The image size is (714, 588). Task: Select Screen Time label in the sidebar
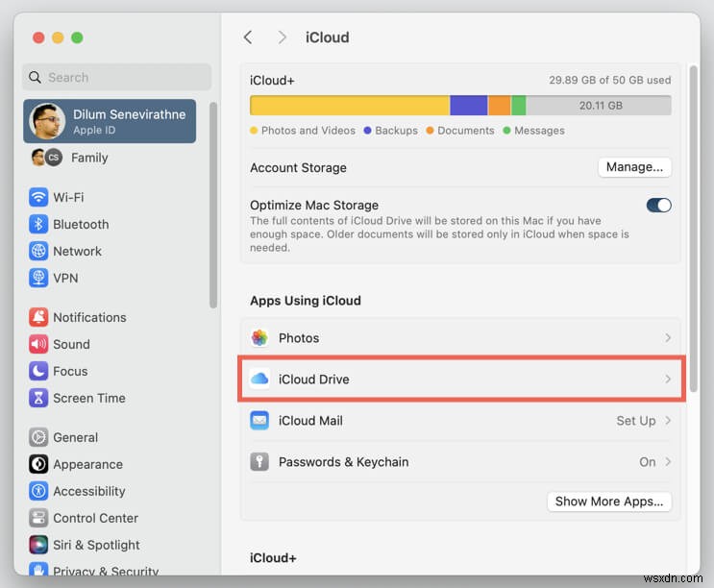[x=89, y=398]
